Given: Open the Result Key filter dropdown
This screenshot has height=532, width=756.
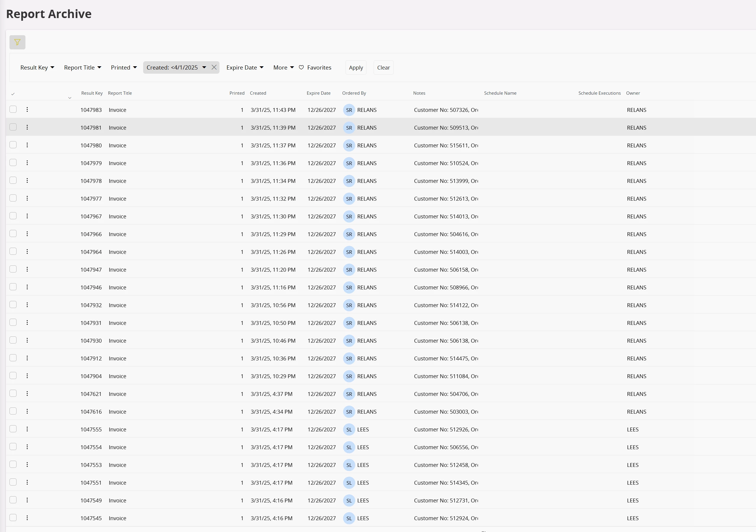Looking at the screenshot, I should (x=37, y=67).
